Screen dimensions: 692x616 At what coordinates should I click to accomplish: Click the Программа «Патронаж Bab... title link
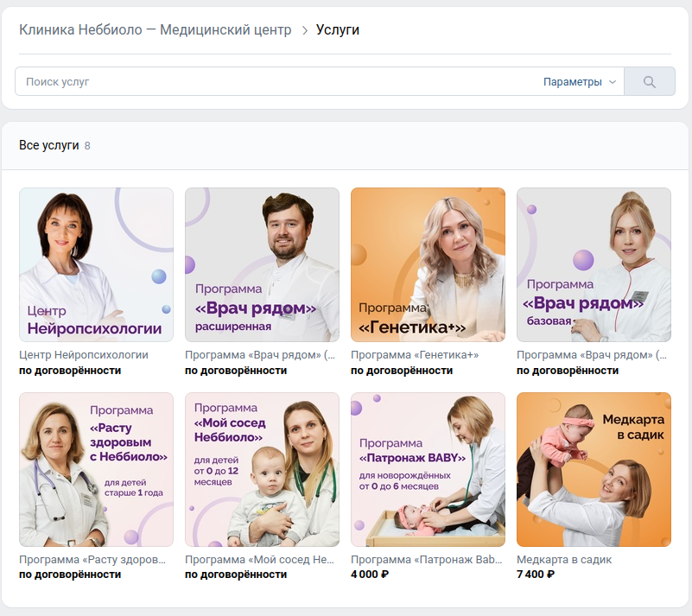tap(426, 560)
